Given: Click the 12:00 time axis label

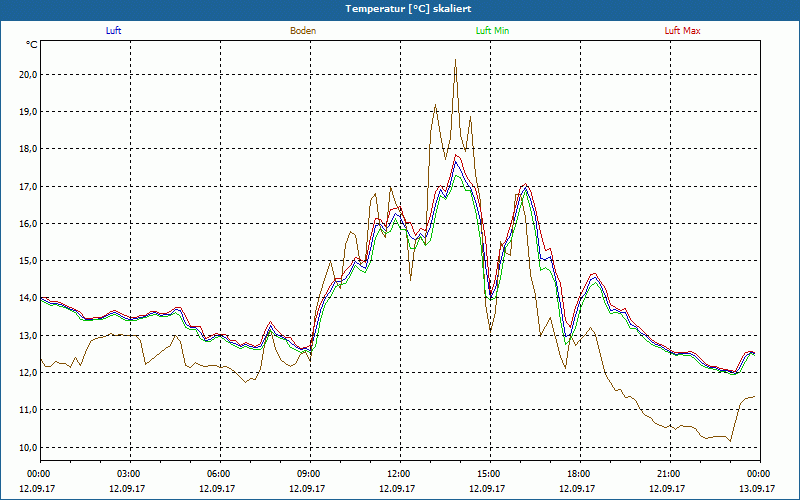Looking at the screenshot, I should pyautogui.click(x=400, y=474).
